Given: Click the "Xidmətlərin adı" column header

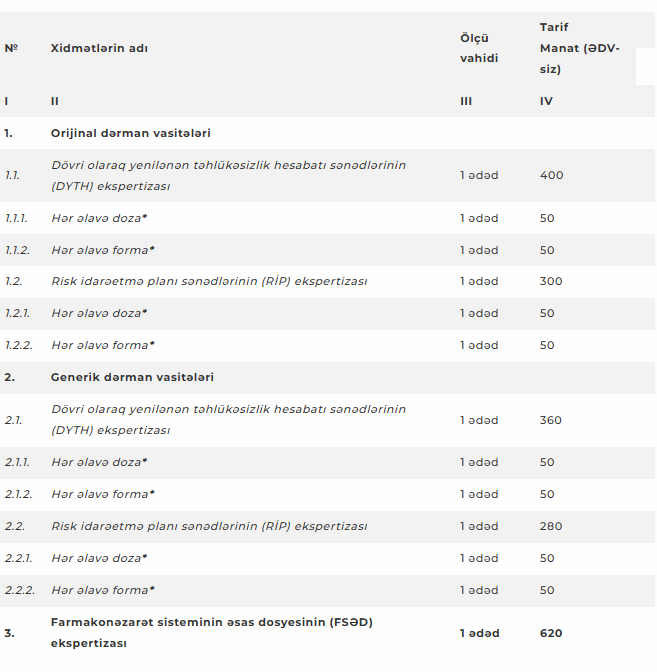Looking at the screenshot, I should pyautogui.click(x=100, y=48).
